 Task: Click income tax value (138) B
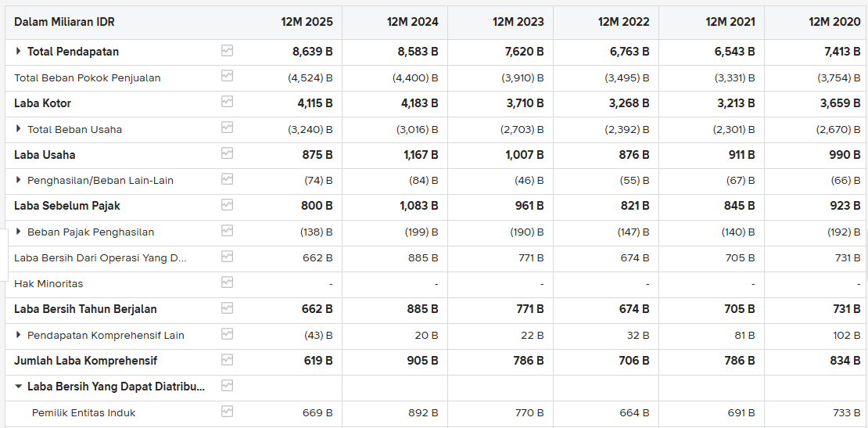316,232
